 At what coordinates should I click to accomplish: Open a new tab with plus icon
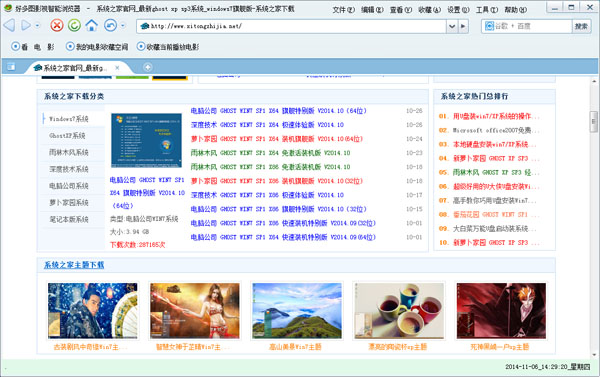coord(148,67)
